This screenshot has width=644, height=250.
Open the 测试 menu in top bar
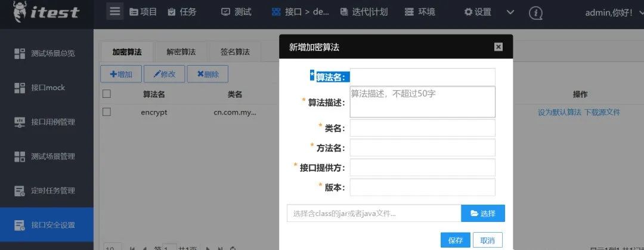coord(236,12)
